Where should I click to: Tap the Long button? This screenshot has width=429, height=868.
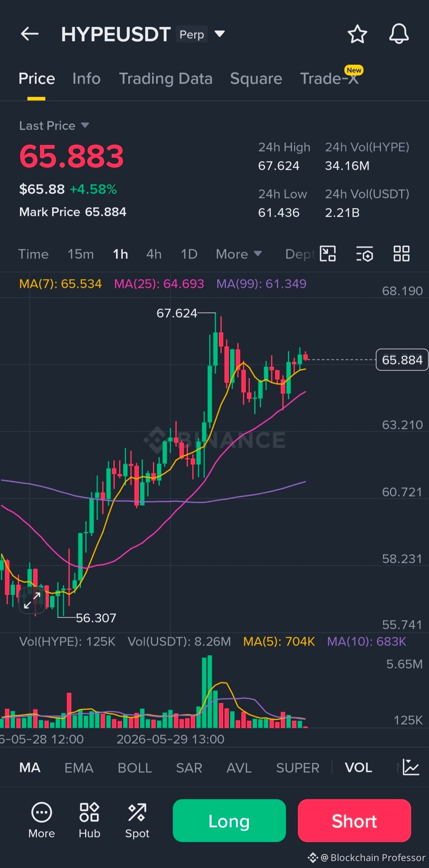point(229,821)
